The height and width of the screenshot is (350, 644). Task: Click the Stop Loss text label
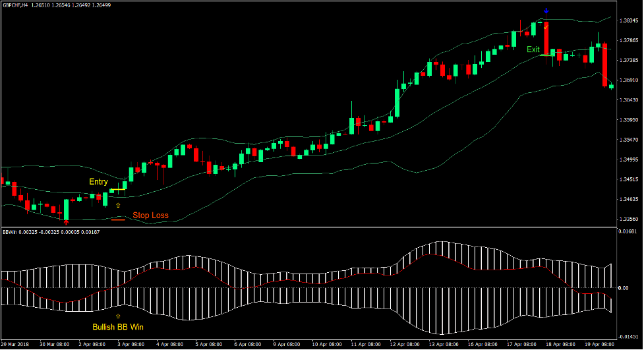click(x=150, y=215)
